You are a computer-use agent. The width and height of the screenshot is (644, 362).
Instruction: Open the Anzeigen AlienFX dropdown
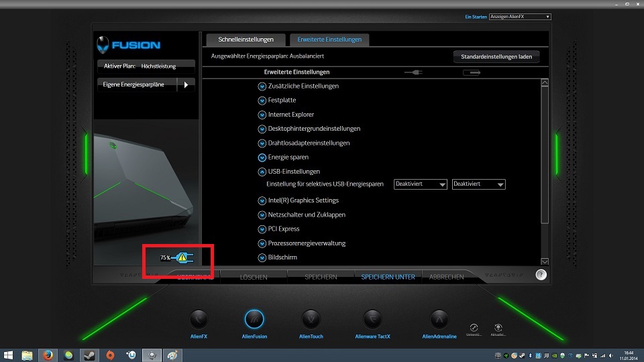[x=519, y=17]
